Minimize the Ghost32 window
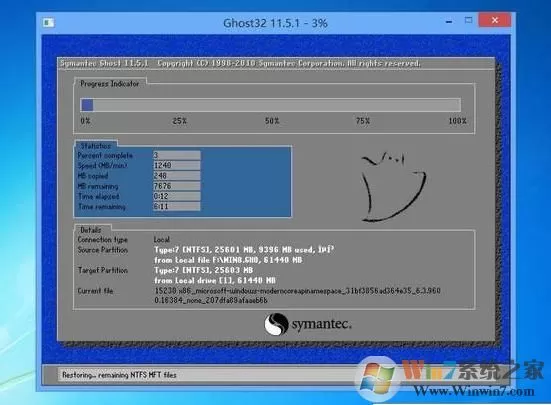 pyautogui.click(x=449, y=22)
